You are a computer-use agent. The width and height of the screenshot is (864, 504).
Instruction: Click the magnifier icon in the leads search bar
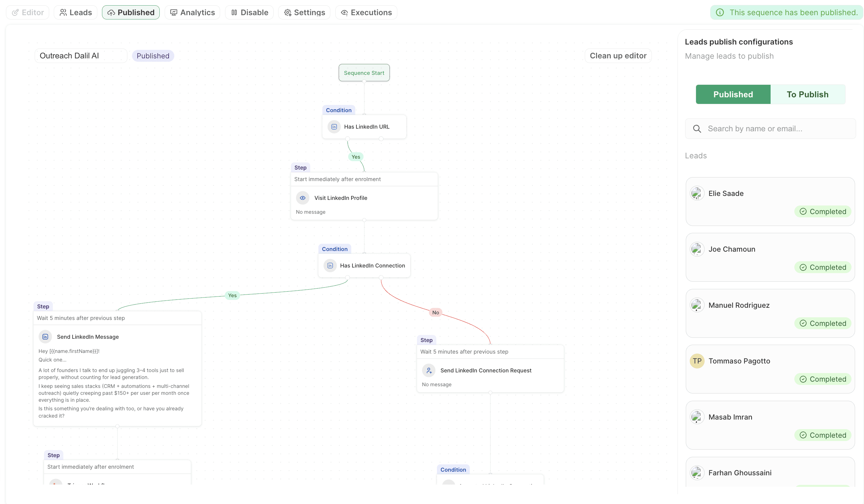(697, 129)
